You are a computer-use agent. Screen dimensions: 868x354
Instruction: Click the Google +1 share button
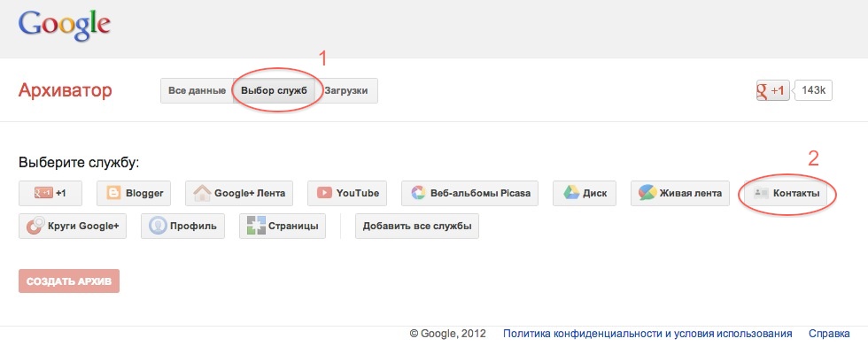[x=772, y=90]
